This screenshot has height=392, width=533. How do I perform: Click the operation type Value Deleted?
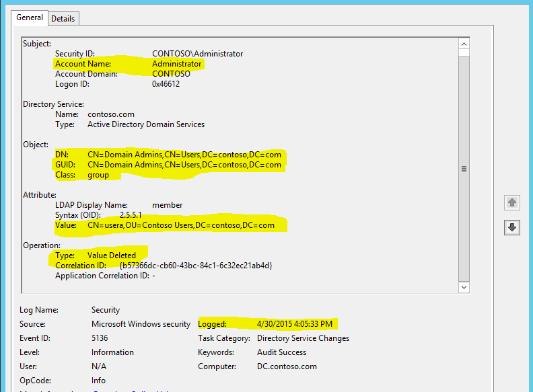(x=112, y=256)
